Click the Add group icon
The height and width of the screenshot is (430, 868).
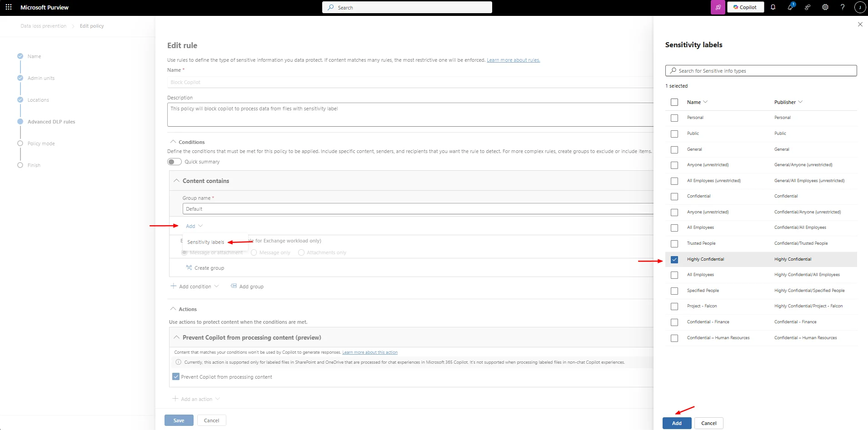coord(234,286)
